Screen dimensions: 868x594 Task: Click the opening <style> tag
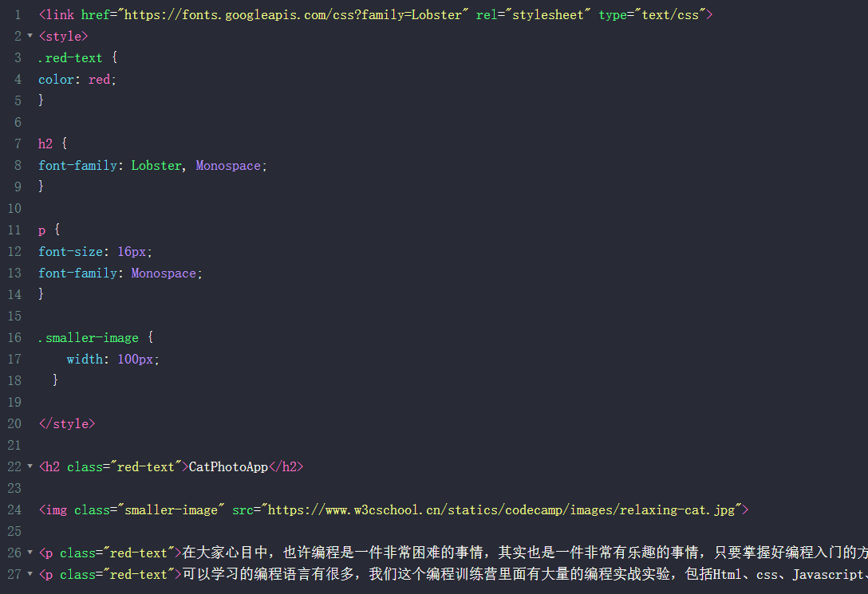[63, 37]
